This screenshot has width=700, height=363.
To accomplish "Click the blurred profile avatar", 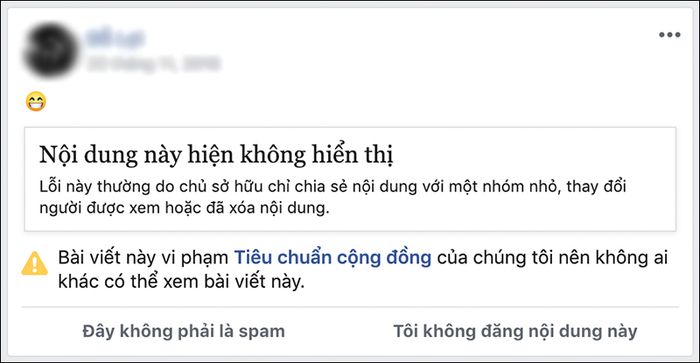I will (50, 50).
